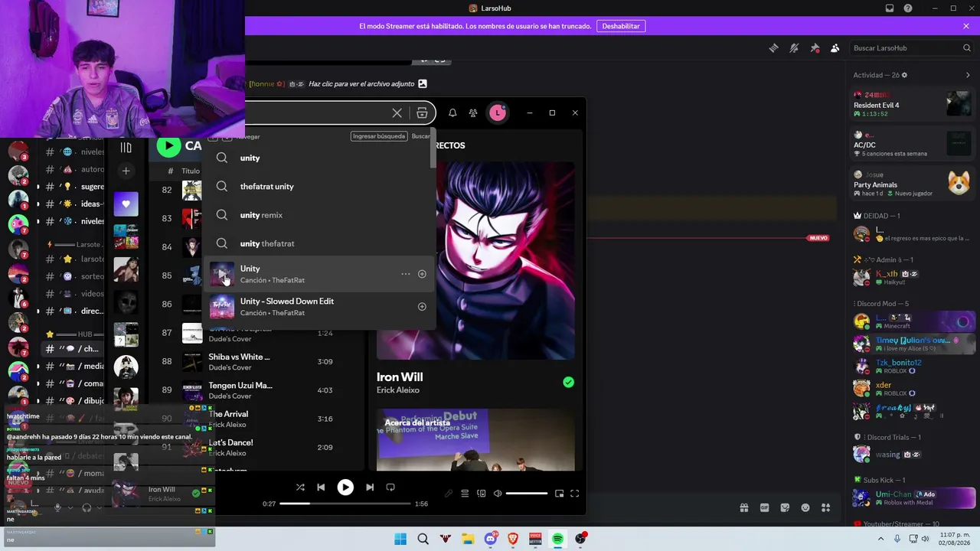This screenshot has width=980, height=551.
Task: Open the Windows Start menu
Action: 400,539
